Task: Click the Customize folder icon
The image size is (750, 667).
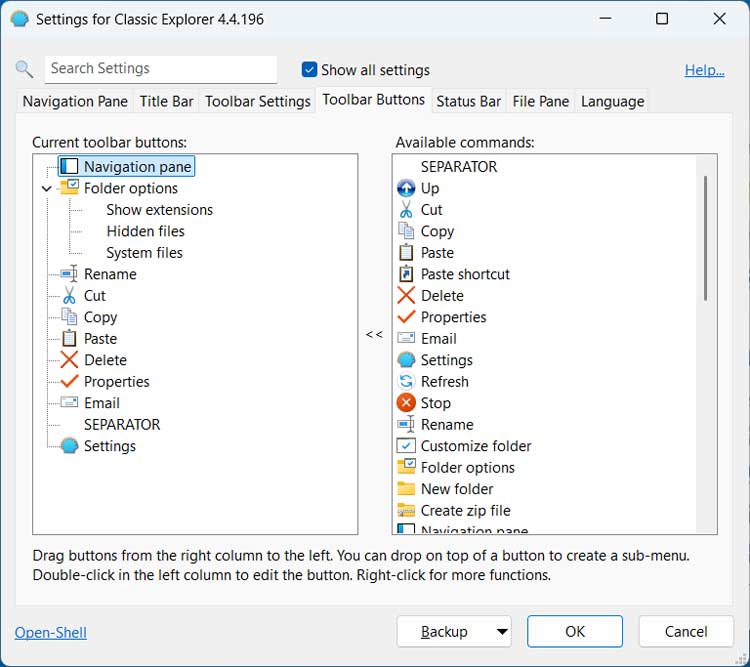Action: pyautogui.click(x=406, y=445)
